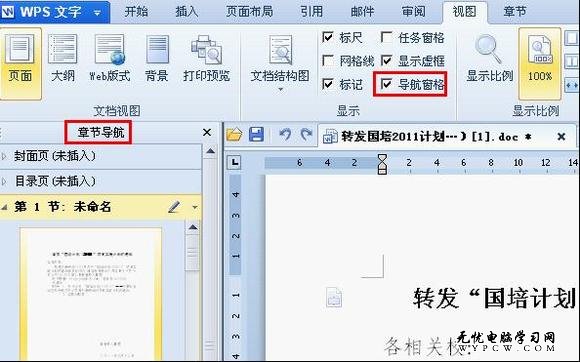Click the single-page icon beside 100%

[x=572, y=38]
